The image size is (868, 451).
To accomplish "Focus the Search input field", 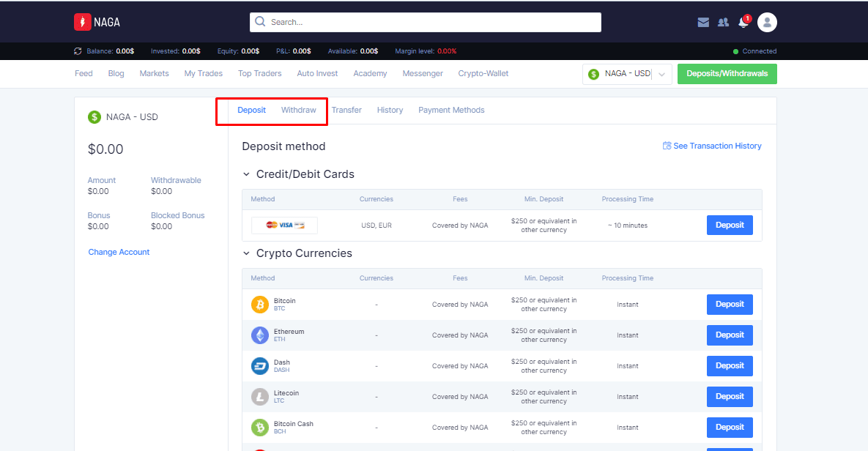I will 425,22.
